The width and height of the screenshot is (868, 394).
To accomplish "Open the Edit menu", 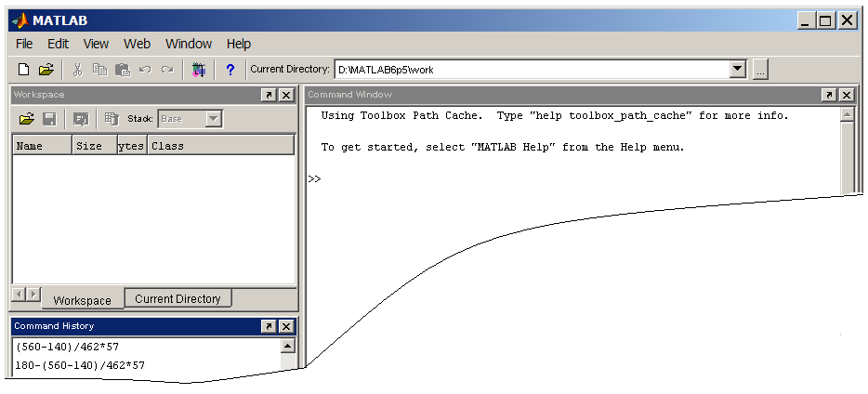I will tap(59, 44).
